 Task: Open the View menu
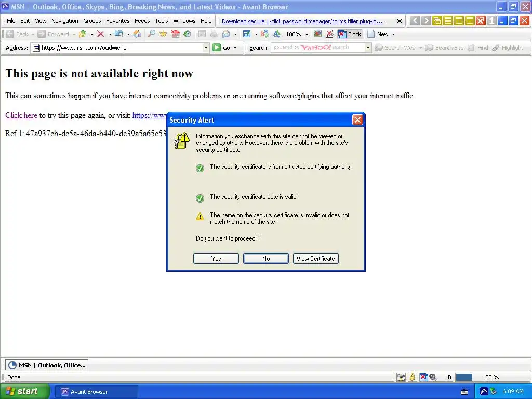tap(41, 21)
